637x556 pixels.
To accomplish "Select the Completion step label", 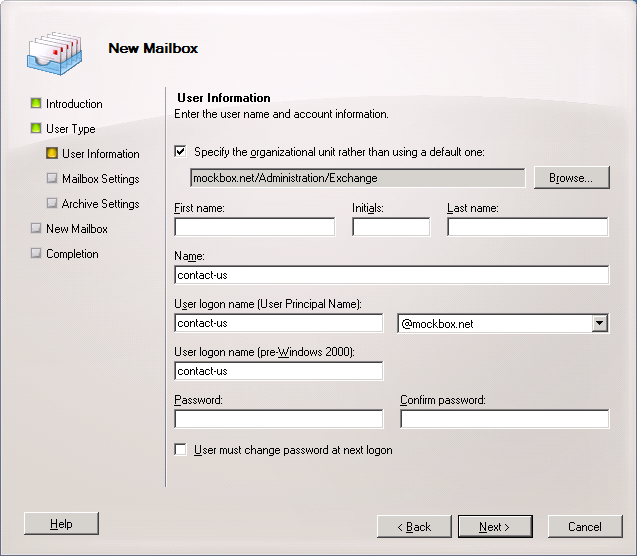I will coord(72,254).
